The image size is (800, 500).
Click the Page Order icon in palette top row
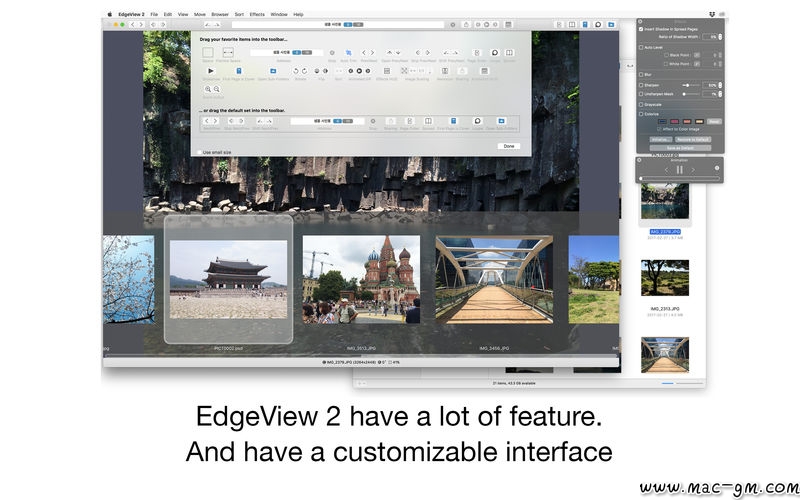[x=478, y=53]
